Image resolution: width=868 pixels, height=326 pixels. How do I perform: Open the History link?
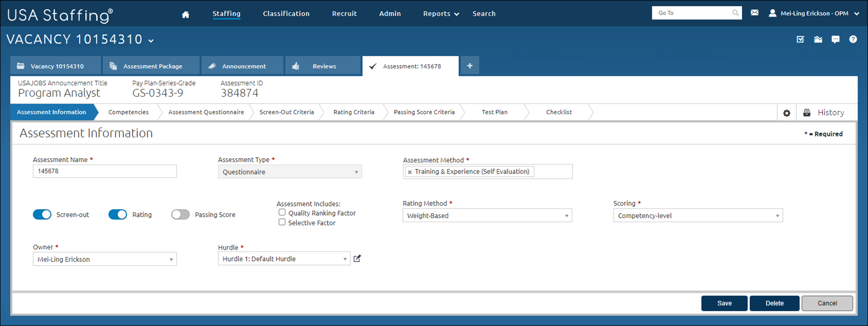pos(831,112)
